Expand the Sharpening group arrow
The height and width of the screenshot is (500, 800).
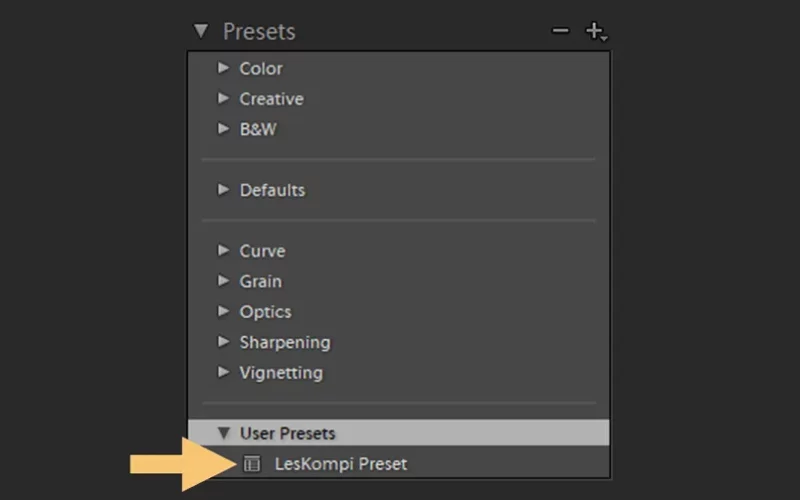223,342
